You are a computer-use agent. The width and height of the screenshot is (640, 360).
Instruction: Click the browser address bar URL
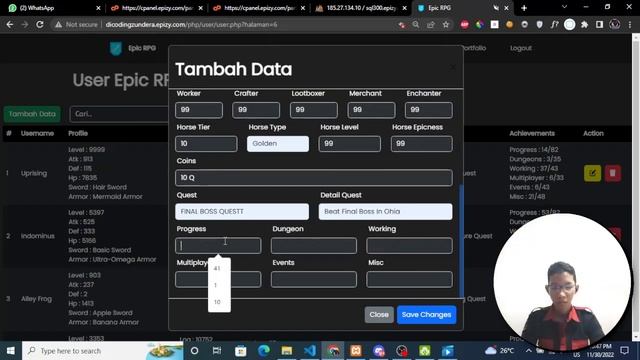point(191,25)
